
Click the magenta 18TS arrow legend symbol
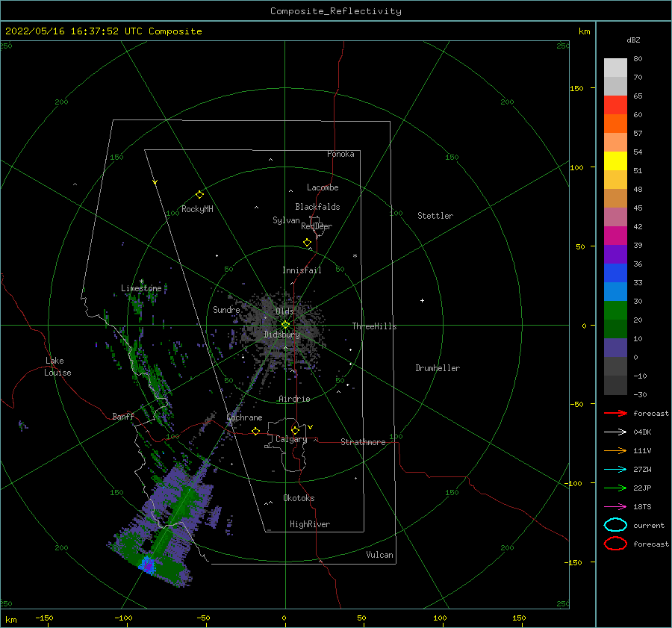point(615,507)
